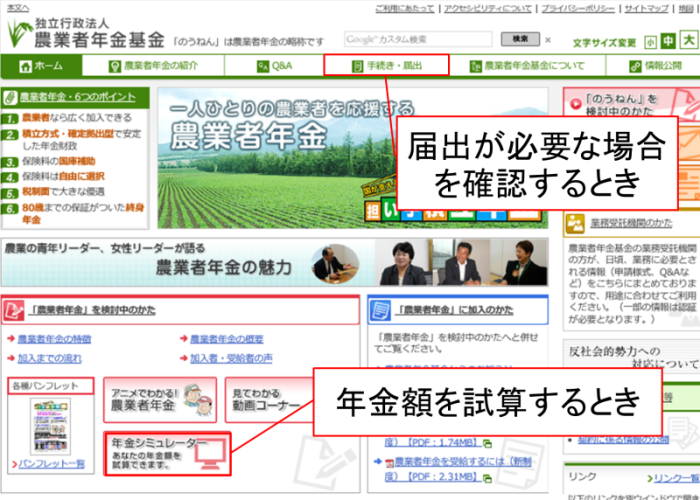Open サイトマップ link
Viewport: 700px width, 500px height.
coord(646,8)
